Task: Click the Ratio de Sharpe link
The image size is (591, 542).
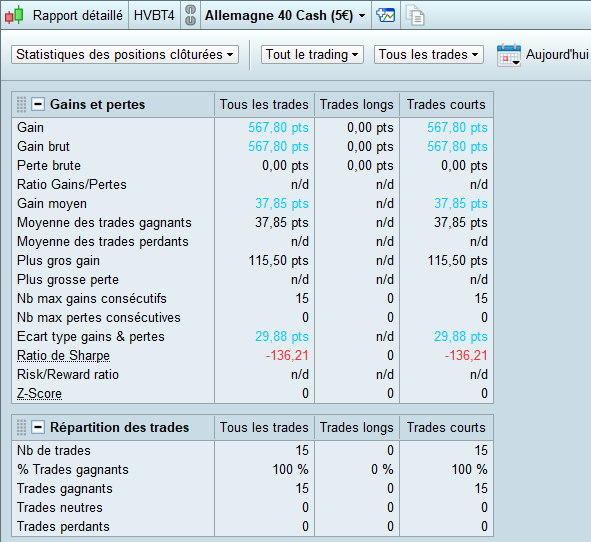Action: pos(63,355)
